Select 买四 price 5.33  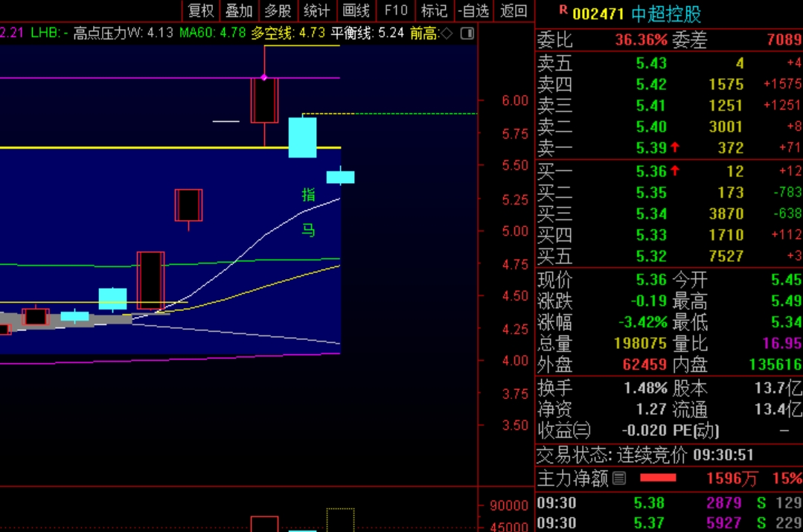pos(651,235)
